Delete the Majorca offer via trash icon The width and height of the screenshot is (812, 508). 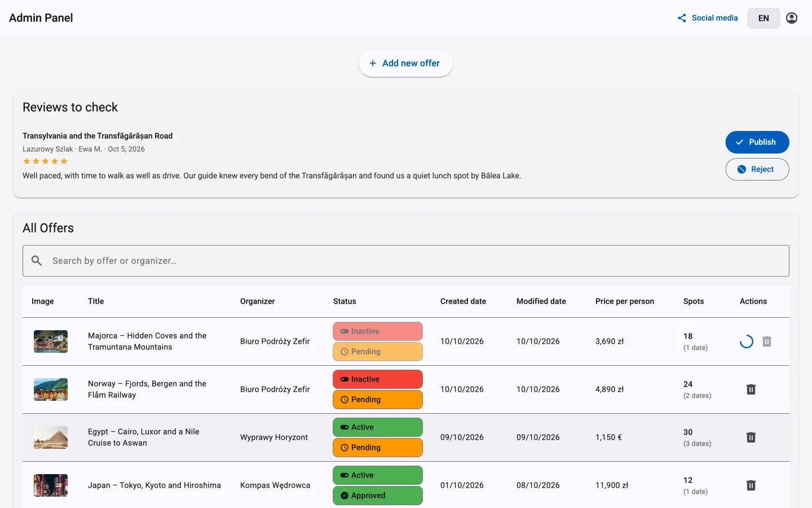point(767,341)
